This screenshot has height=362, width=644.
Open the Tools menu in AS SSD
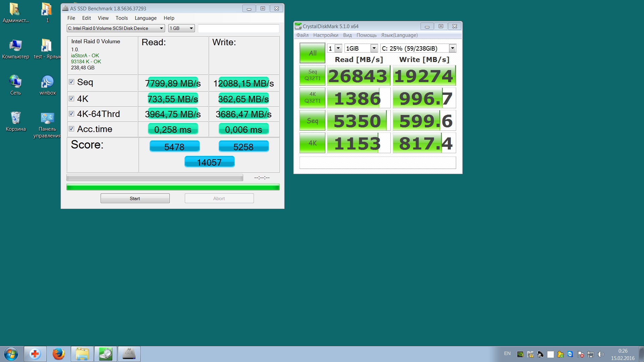click(121, 18)
